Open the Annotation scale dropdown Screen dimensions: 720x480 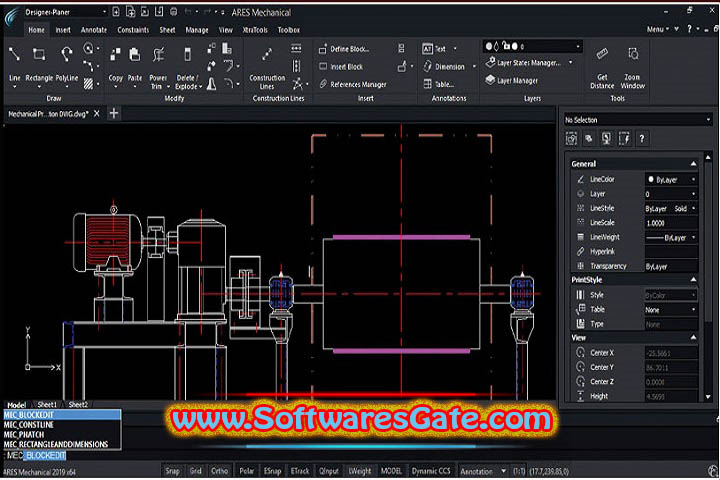click(x=484, y=471)
